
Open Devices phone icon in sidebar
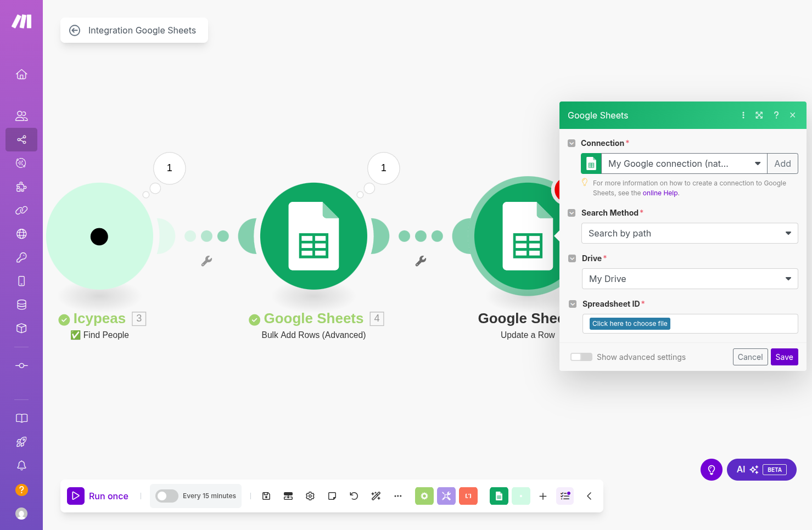[21, 281]
